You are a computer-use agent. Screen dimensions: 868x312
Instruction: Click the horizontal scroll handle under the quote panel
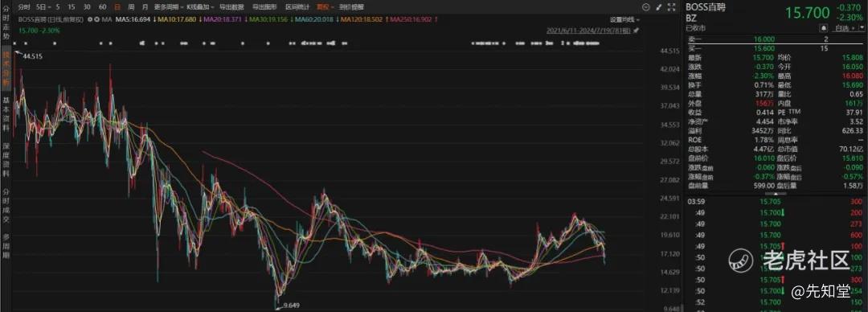775,194
